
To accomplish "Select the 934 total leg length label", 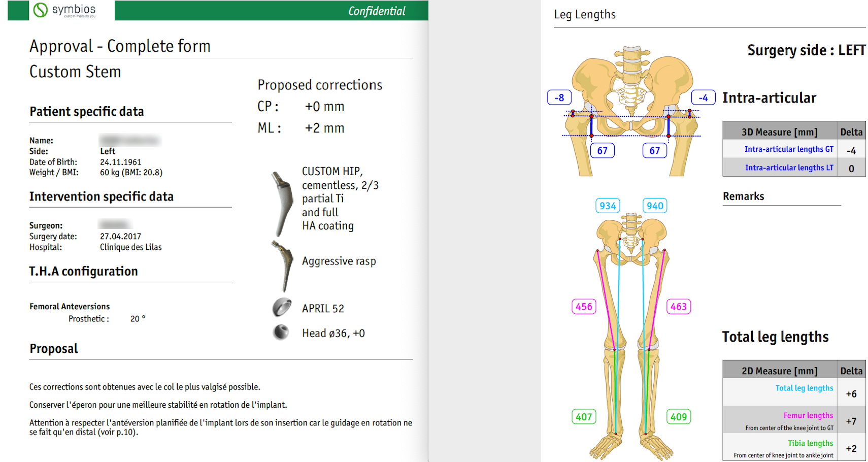I will 608,206.
